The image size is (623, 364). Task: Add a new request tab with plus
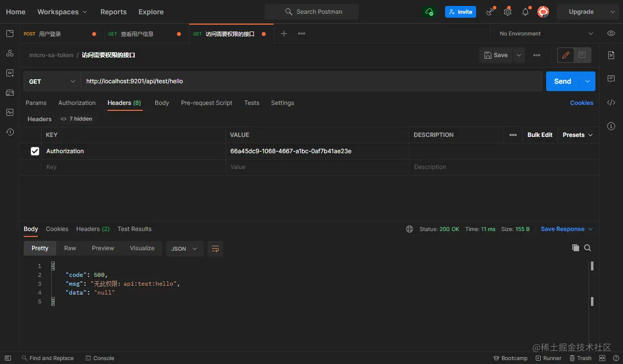pos(283,33)
